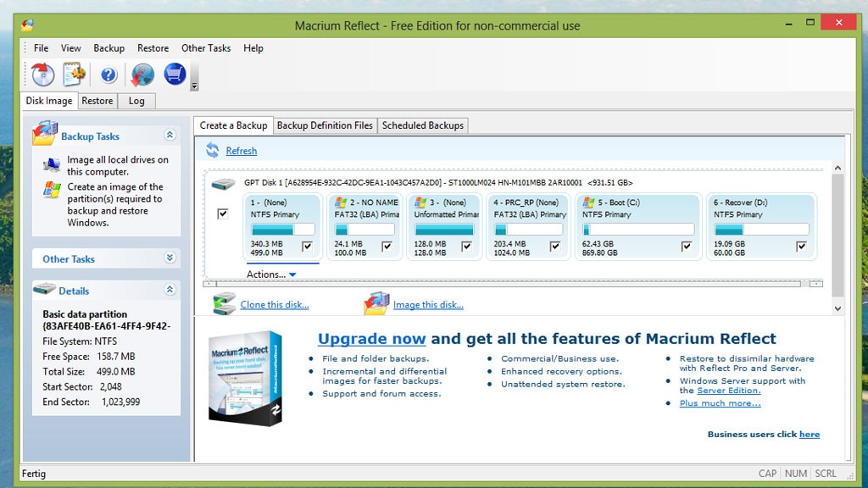Check the checkbox for partition 2 NO NAME
Image resolution: width=868 pixels, height=488 pixels.
coord(388,247)
